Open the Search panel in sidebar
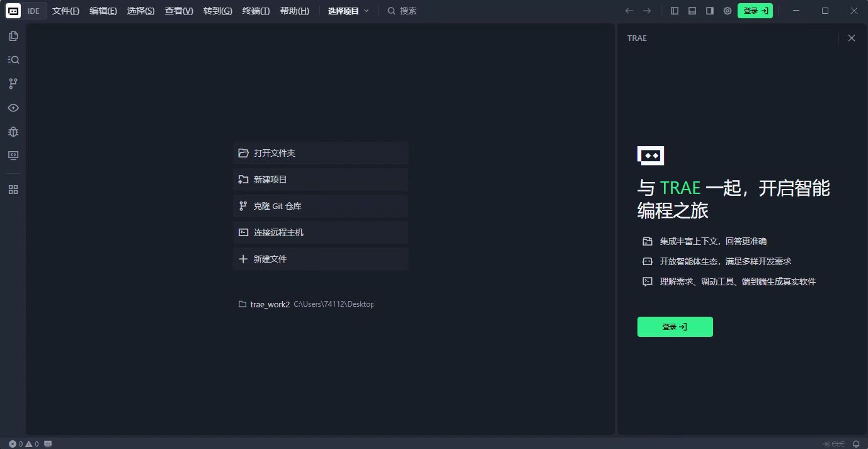The image size is (868, 449). (x=13, y=60)
